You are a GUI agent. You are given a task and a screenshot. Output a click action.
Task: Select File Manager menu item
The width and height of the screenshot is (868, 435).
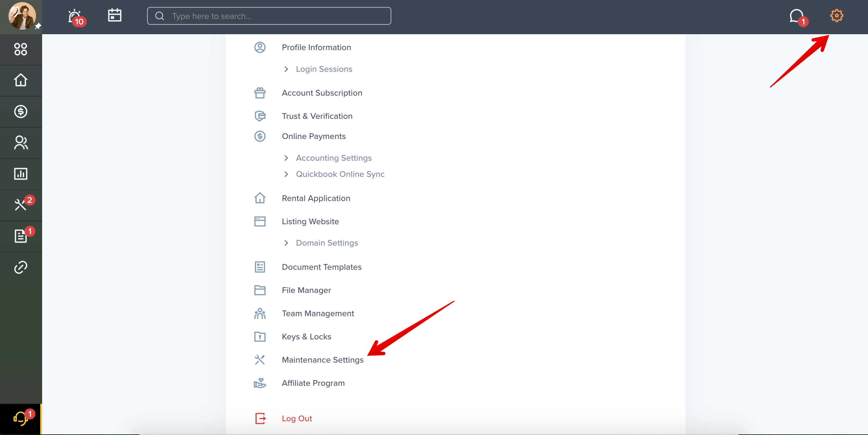[x=306, y=290]
